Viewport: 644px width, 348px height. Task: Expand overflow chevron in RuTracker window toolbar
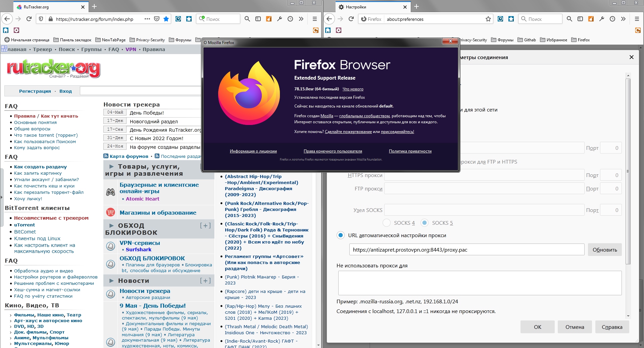click(301, 19)
